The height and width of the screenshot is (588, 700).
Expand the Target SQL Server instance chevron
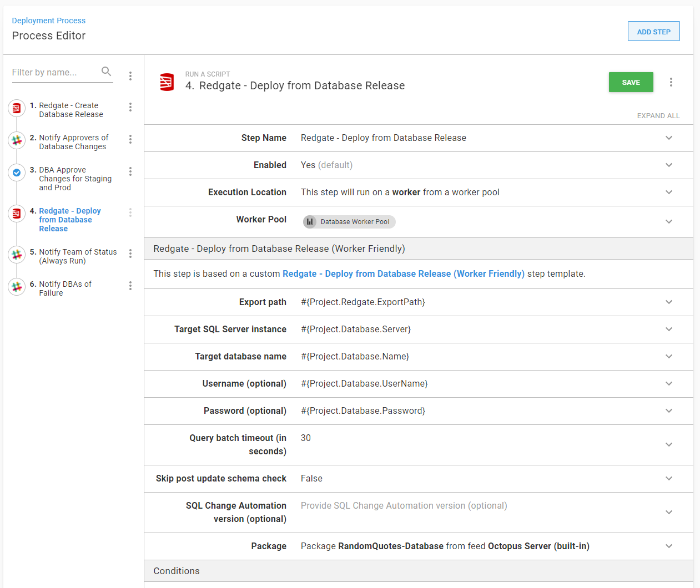click(669, 330)
